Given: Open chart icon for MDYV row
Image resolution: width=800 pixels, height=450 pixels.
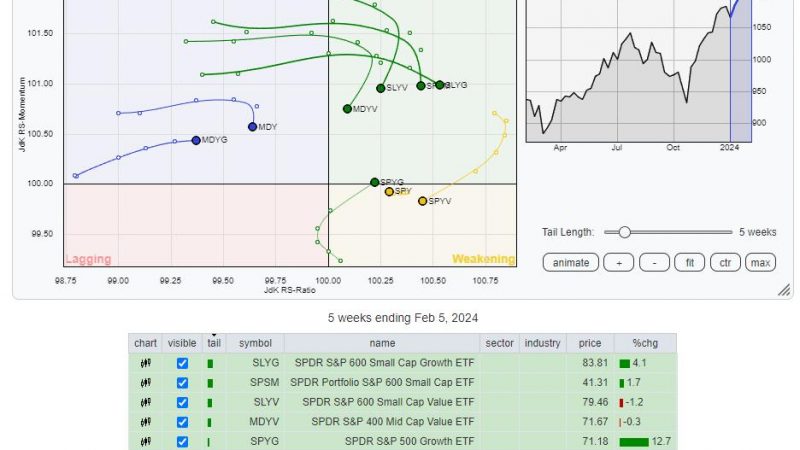Looking at the screenshot, I should pyautogui.click(x=145, y=422).
